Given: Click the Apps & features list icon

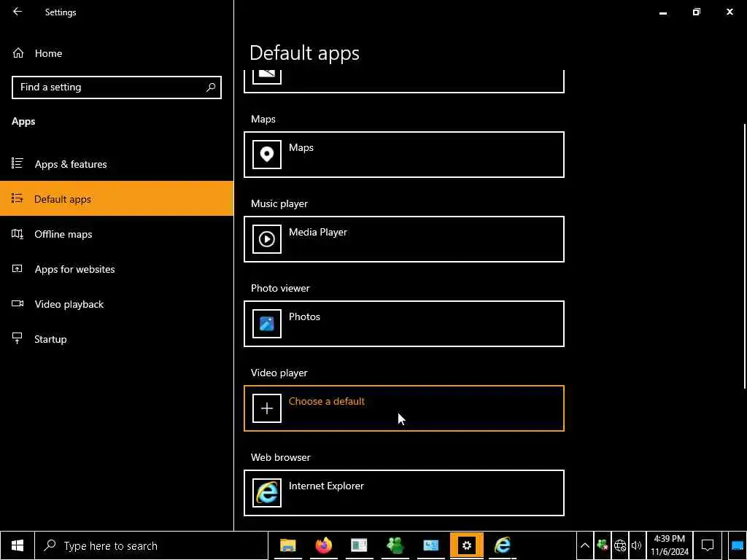Looking at the screenshot, I should pyautogui.click(x=18, y=164).
